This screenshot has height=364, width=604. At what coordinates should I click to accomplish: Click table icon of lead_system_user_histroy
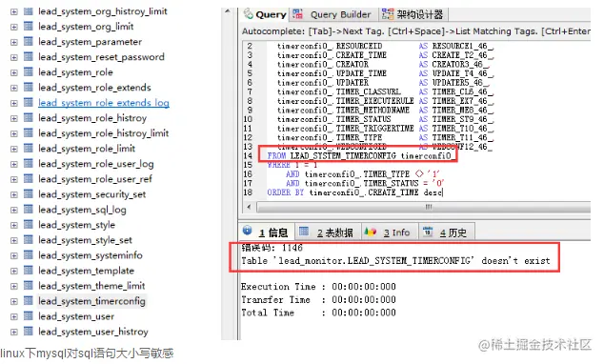click(29, 332)
